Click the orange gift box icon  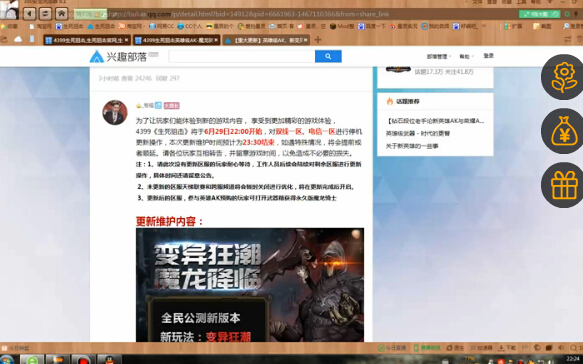coord(564,185)
